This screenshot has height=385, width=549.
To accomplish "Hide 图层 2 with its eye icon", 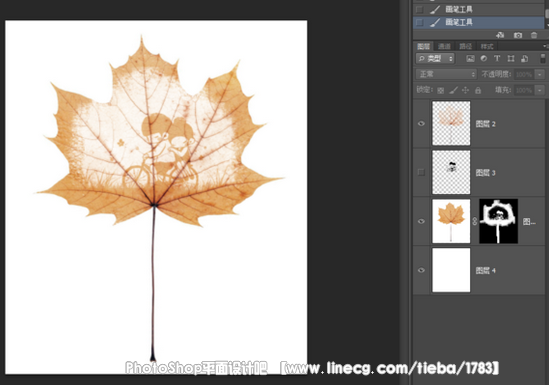I will 421,124.
